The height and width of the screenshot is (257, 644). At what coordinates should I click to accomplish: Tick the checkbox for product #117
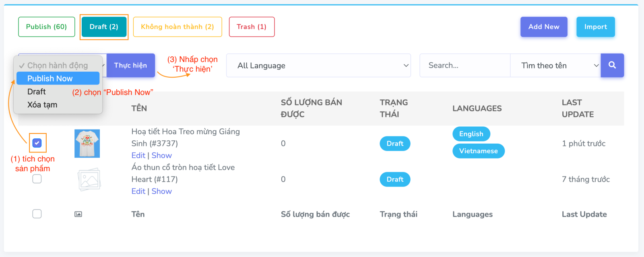[37, 179]
